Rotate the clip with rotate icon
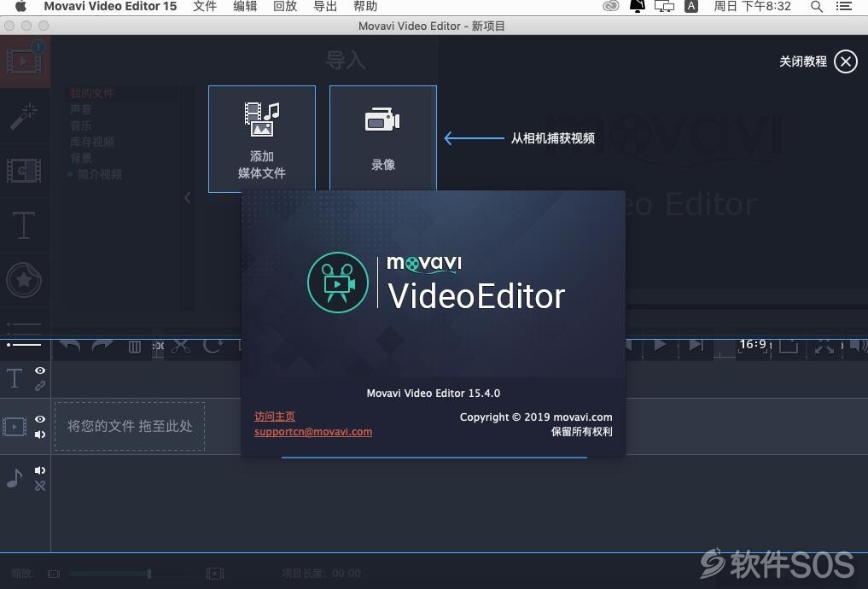Image resolution: width=868 pixels, height=589 pixels. [x=213, y=347]
